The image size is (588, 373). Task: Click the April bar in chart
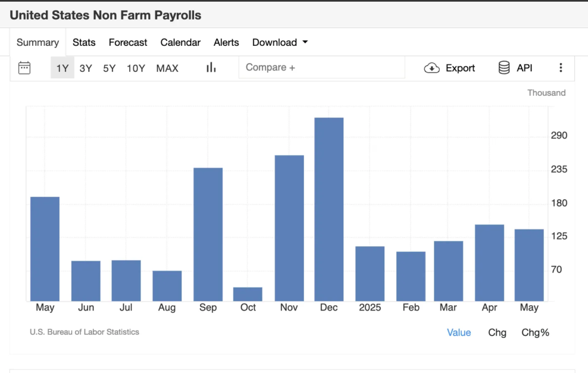point(489,263)
